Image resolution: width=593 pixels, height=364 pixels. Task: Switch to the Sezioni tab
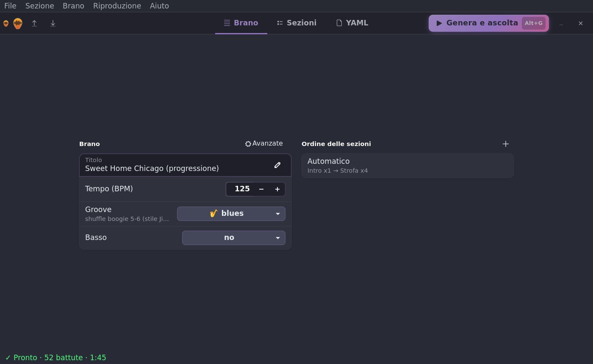[x=296, y=23]
